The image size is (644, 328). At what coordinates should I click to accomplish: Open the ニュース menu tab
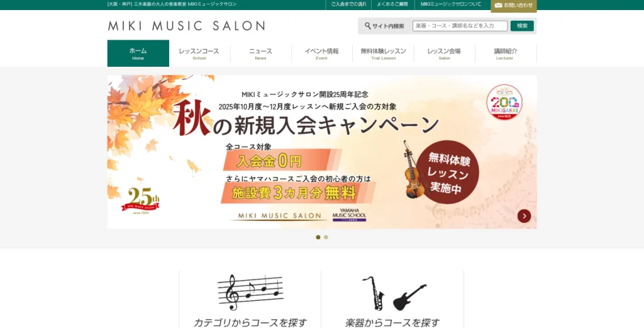point(260,54)
